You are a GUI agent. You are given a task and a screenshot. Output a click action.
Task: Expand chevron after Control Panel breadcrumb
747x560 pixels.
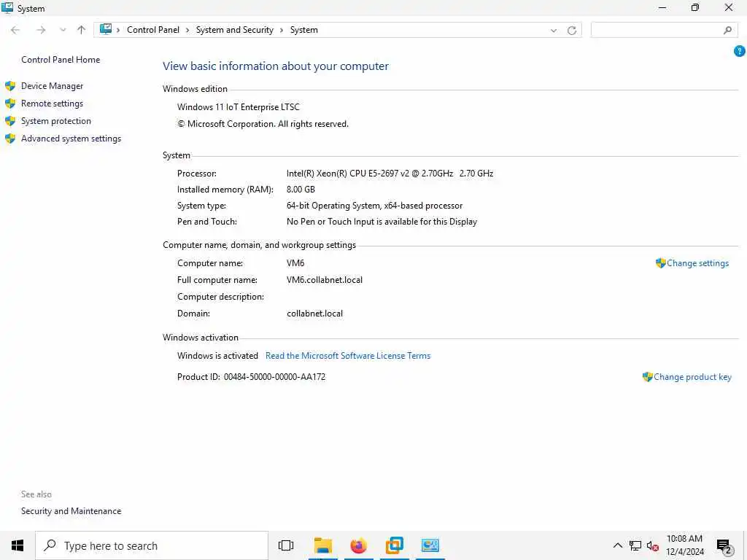pyautogui.click(x=187, y=30)
